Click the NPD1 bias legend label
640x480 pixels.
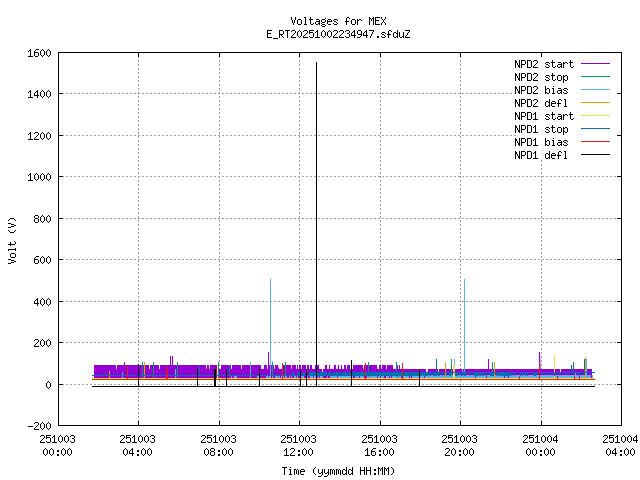[x=541, y=142]
